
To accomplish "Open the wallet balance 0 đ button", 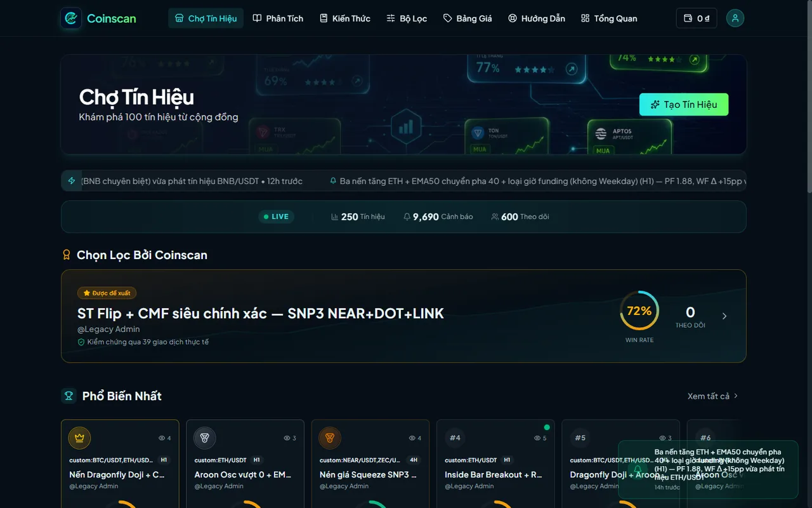I will [697, 18].
